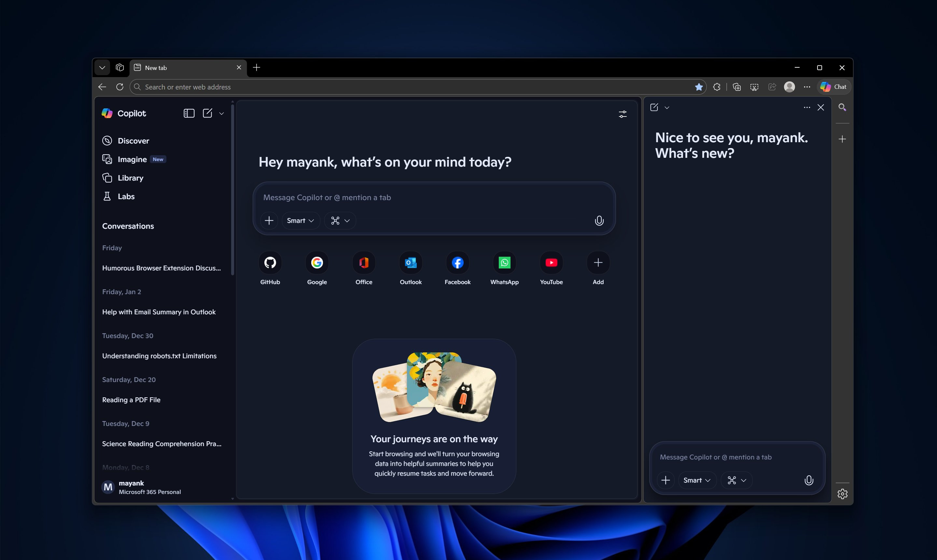
Task: Click the 'Search or enter web address' field
Action: (x=378, y=87)
